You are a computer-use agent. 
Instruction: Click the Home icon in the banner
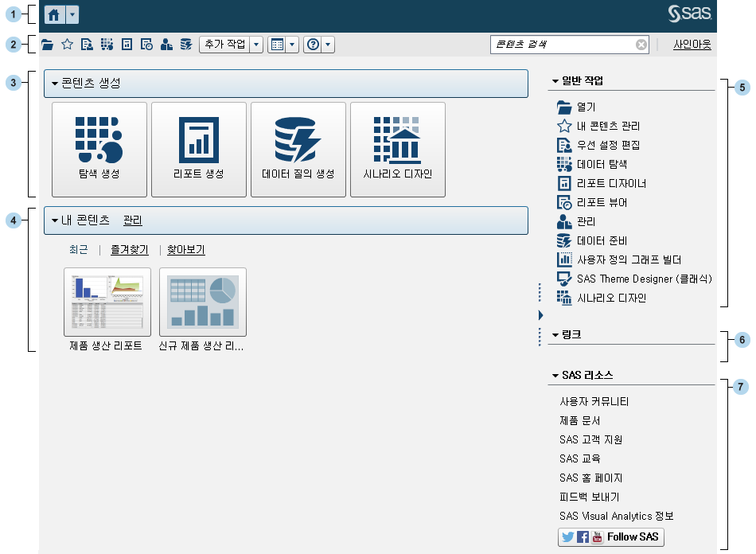[54, 14]
